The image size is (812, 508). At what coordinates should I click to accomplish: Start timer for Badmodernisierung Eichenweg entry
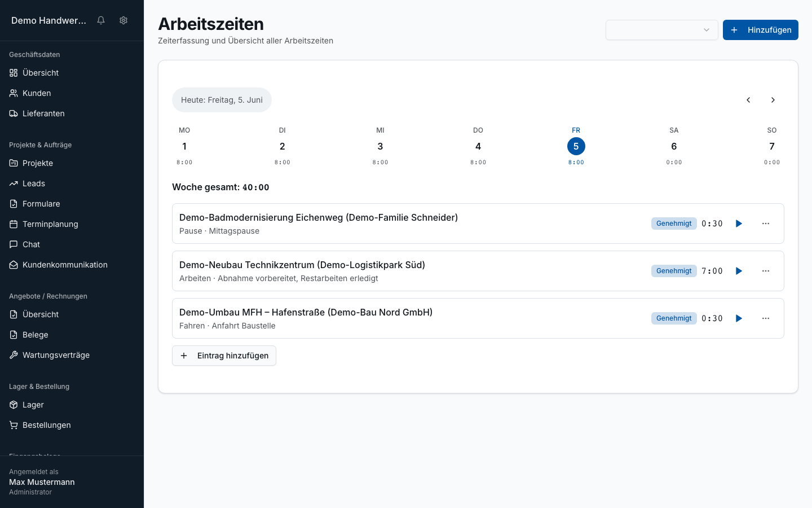[x=739, y=224]
